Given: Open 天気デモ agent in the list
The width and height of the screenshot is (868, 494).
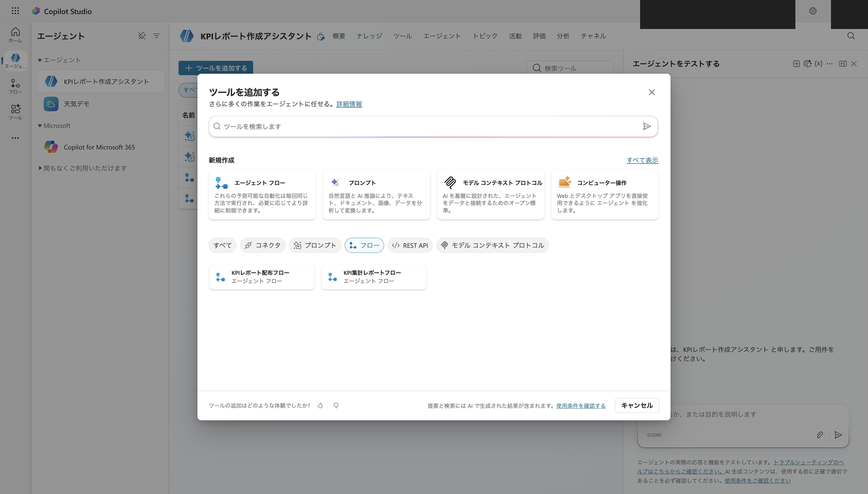Looking at the screenshot, I should pos(100,104).
